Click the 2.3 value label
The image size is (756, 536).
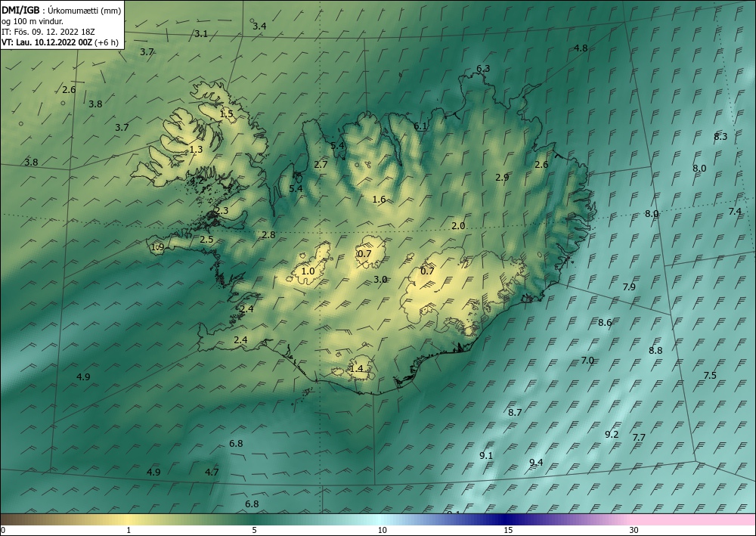[x=222, y=211]
